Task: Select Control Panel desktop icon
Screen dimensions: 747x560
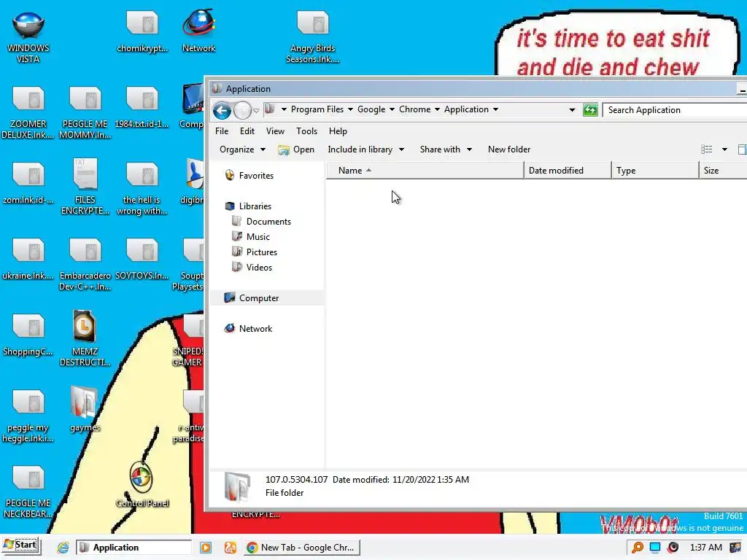Action: click(x=142, y=484)
